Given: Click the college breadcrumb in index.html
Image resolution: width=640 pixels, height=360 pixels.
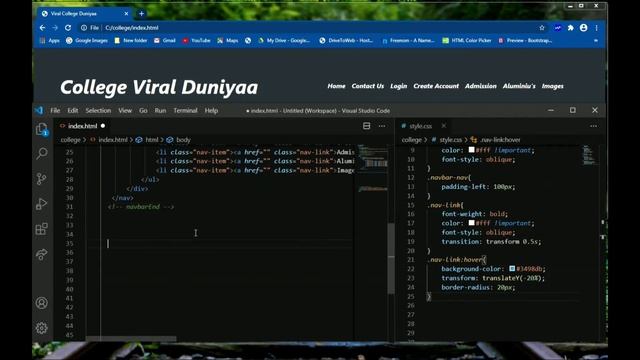Looking at the screenshot, I should click(x=71, y=140).
